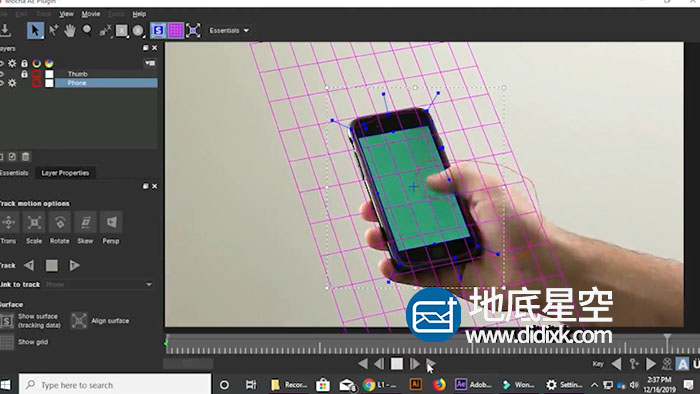Switch to the Layer Properties tab
Viewport: 700px width, 394px height.
pos(65,173)
